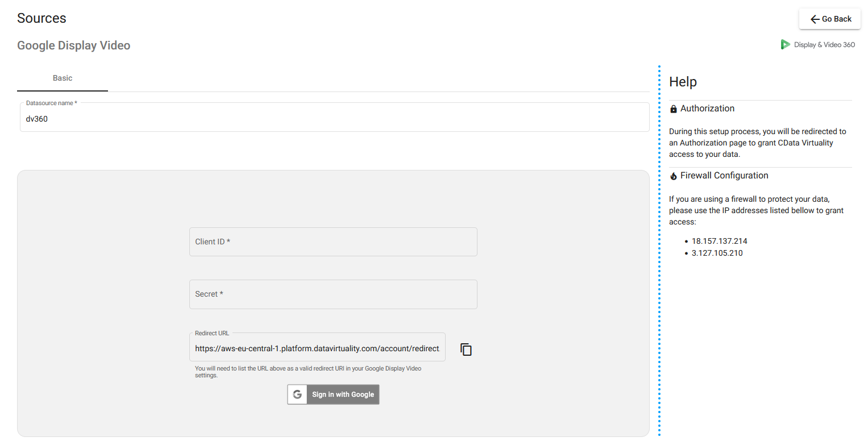
Task: Click into the Client ID field
Action: click(333, 242)
